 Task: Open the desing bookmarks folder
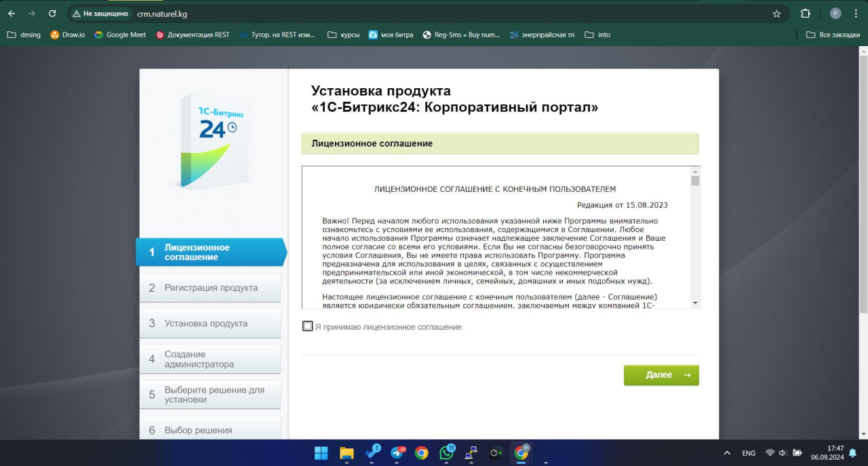click(24, 35)
